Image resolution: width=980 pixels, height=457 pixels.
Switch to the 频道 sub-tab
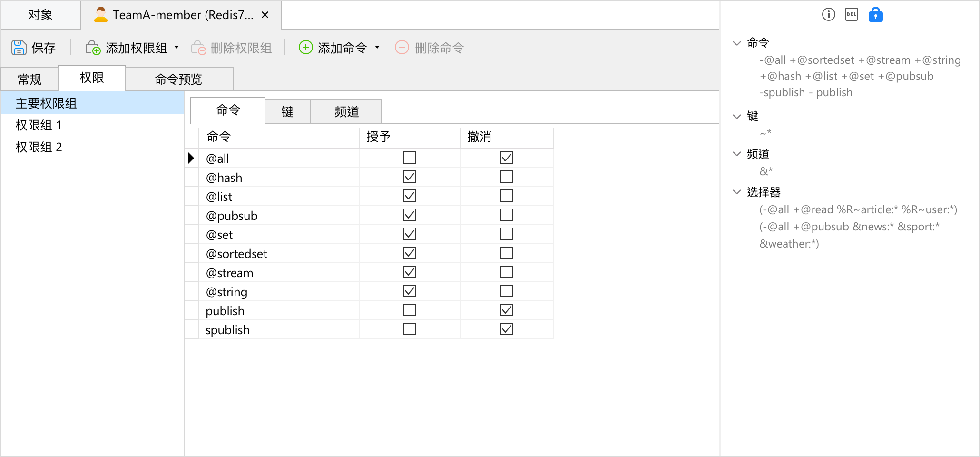(x=346, y=111)
